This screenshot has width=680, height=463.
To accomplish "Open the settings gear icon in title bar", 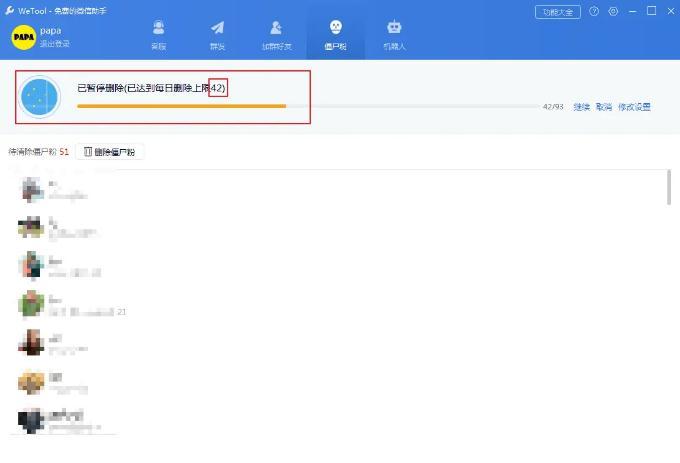I will (613, 12).
